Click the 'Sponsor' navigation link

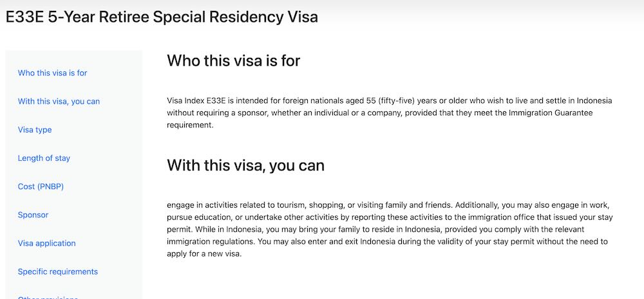[x=33, y=215]
